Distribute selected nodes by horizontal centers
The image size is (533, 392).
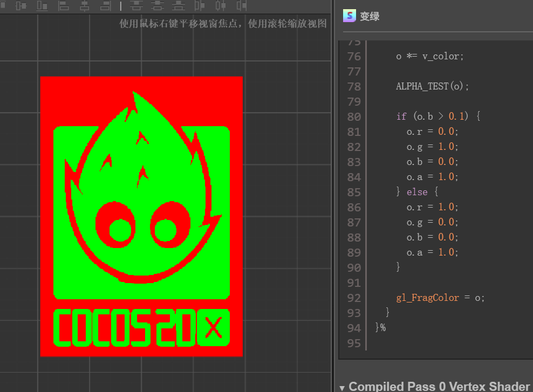(x=221, y=5)
